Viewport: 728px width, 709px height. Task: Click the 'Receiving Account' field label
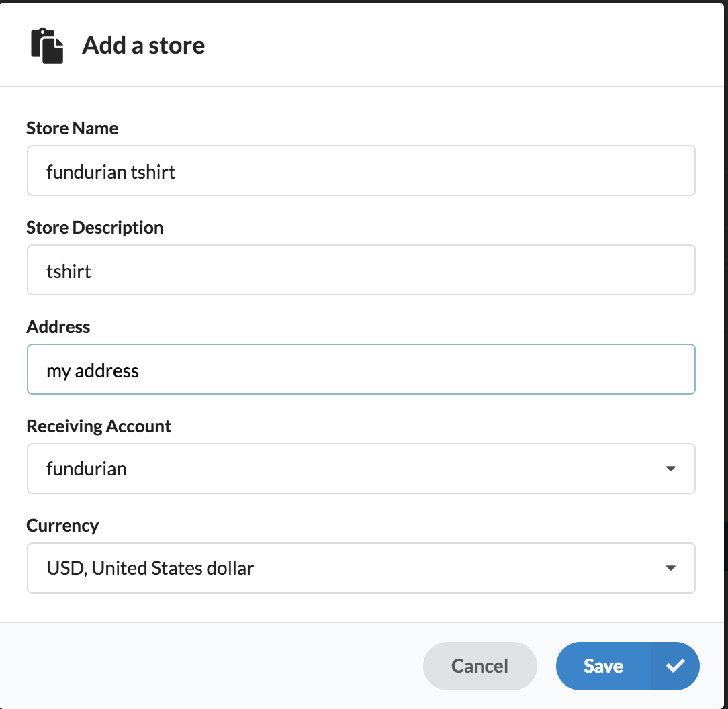[x=99, y=426]
